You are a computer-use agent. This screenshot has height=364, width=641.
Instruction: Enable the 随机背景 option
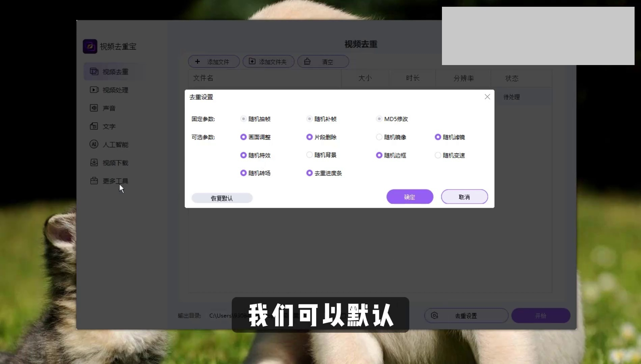point(309,155)
